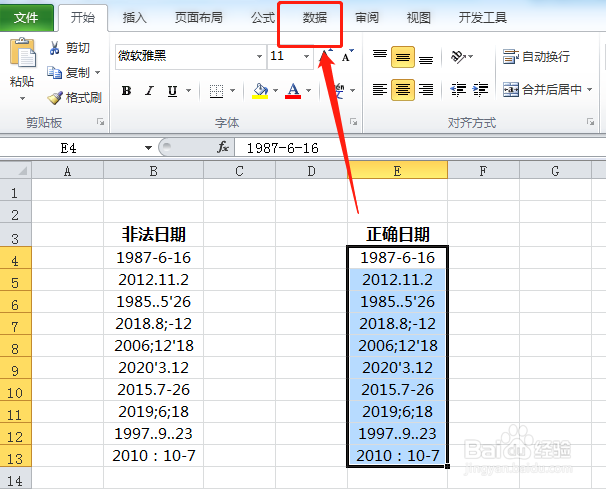Apply the yellow fill color bucket
Viewport: 606px width, 489px height.
coord(260,91)
